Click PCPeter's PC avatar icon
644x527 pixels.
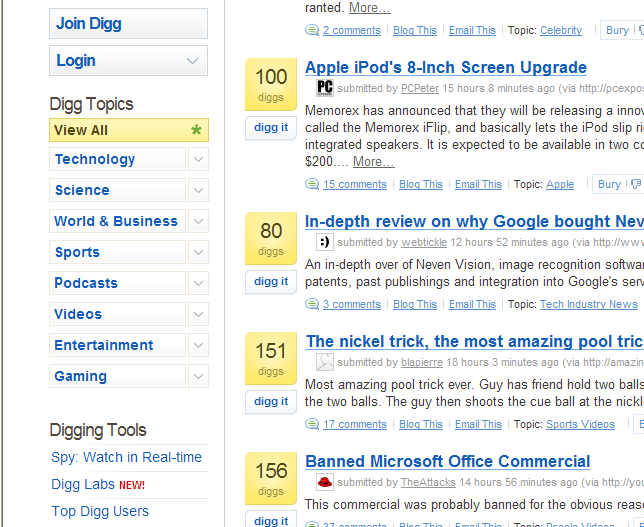pos(324,87)
